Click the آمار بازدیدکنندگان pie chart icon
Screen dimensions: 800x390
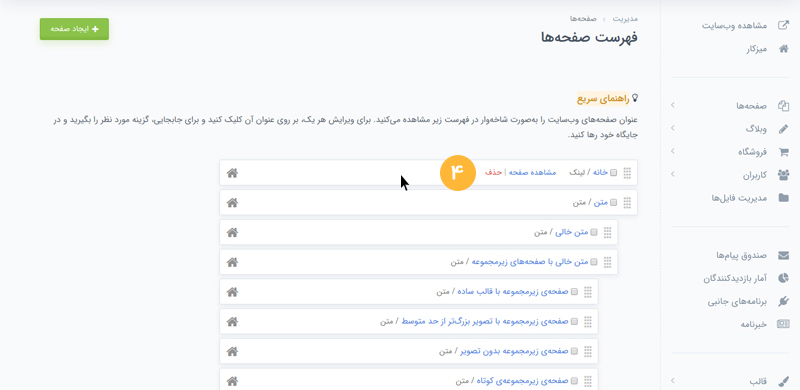click(x=783, y=278)
